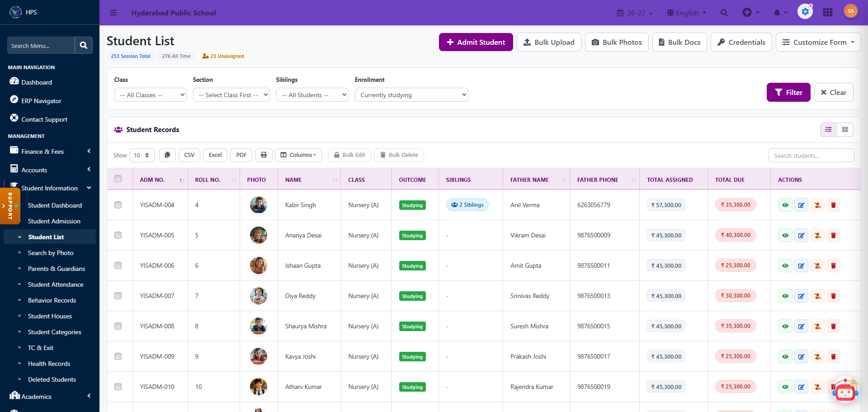This screenshot has height=412, width=868.
Task: Export the table as Excel
Action: tap(215, 155)
